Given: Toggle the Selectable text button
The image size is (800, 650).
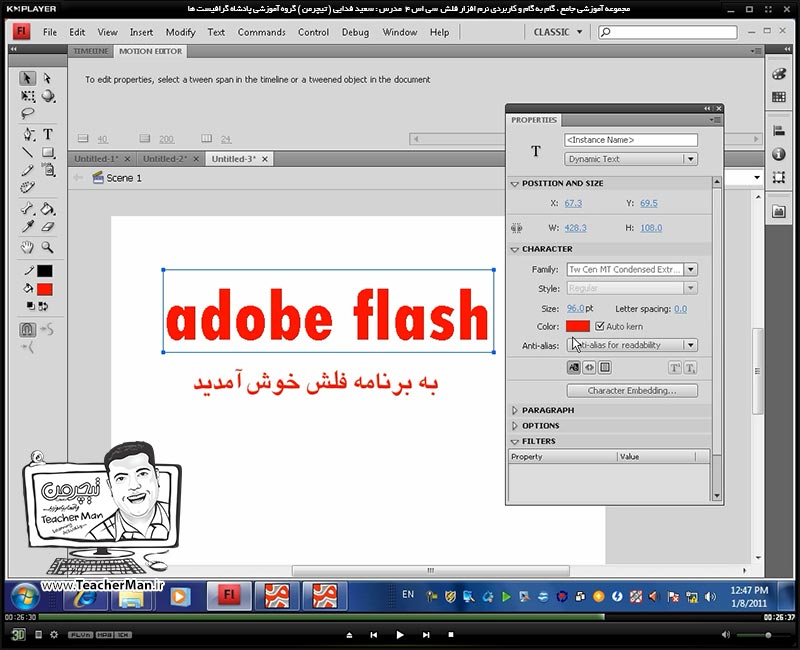Looking at the screenshot, I should [573, 367].
